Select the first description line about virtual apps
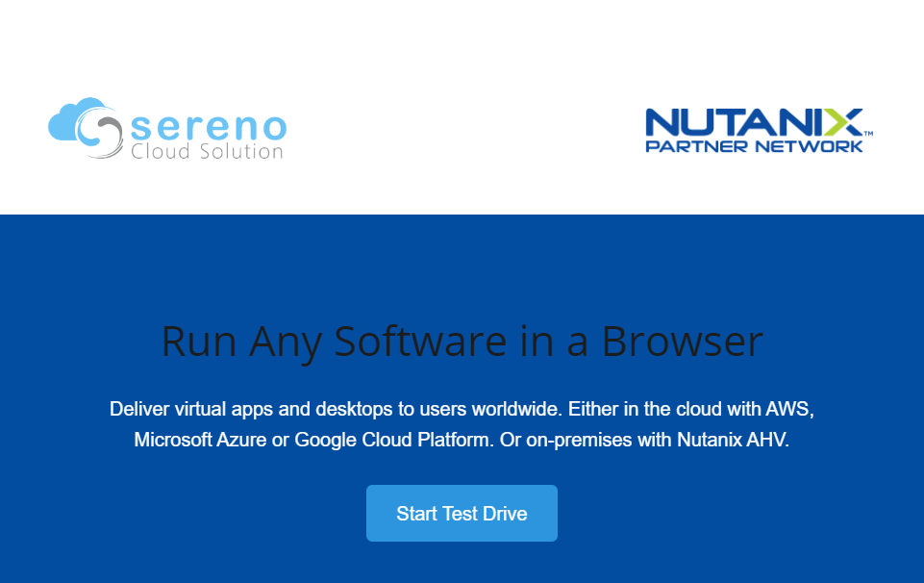Image resolution: width=924 pixels, height=583 pixels. coord(462,408)
